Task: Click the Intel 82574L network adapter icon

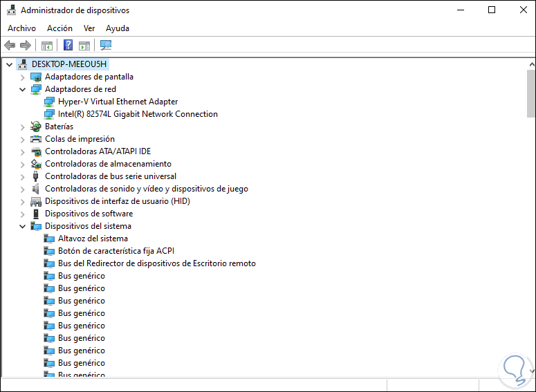Action: [x=49, y=114]
